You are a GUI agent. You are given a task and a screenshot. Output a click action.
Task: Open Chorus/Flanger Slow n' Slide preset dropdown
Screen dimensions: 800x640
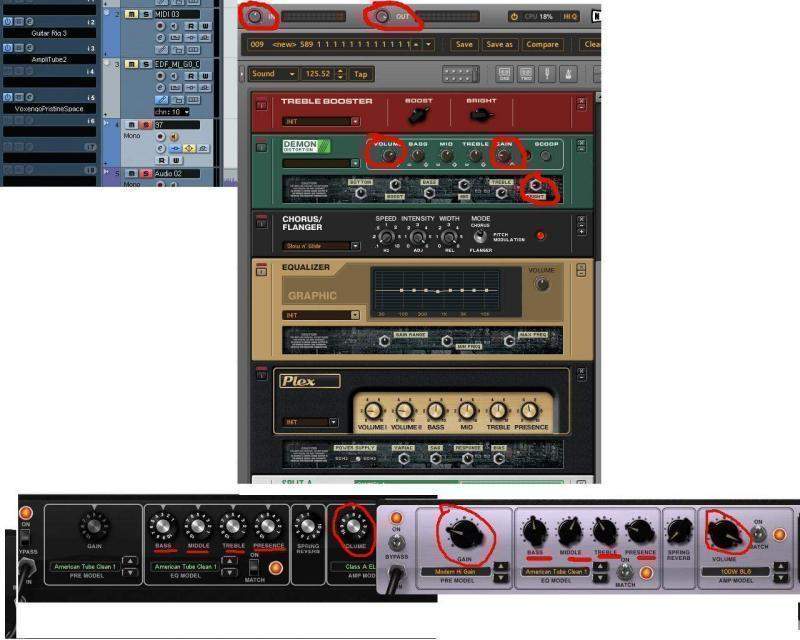point(355,246)
